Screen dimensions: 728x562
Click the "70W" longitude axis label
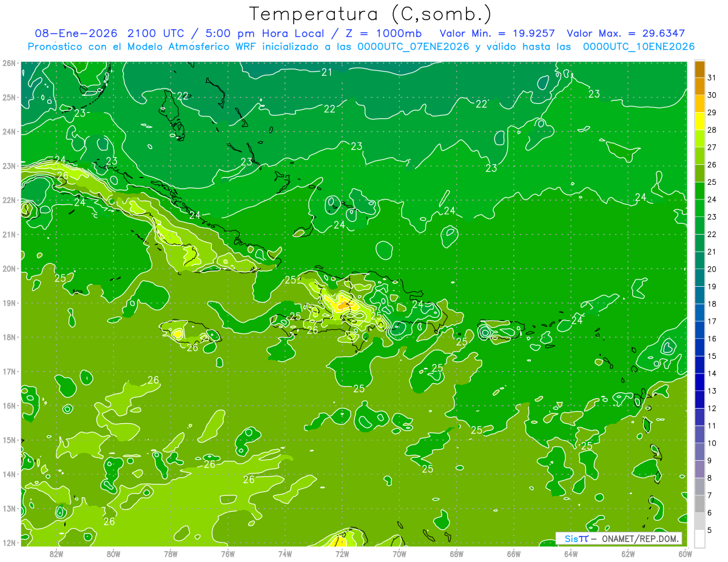[399, 554]
